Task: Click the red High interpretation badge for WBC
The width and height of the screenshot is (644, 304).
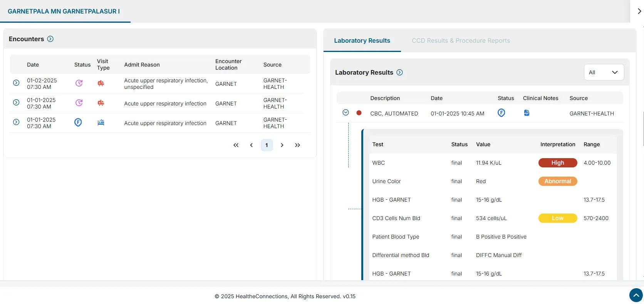Action: 557,163
